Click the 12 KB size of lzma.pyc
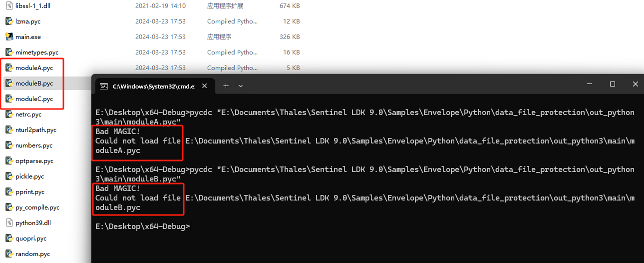The width and height of the screenshot is (644, 263). 292,21
